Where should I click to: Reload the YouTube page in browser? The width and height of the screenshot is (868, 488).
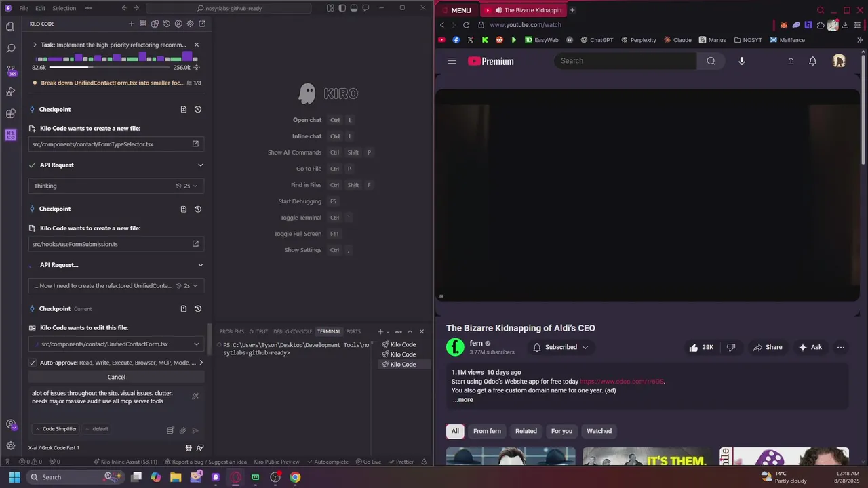[x=466, y=25]
